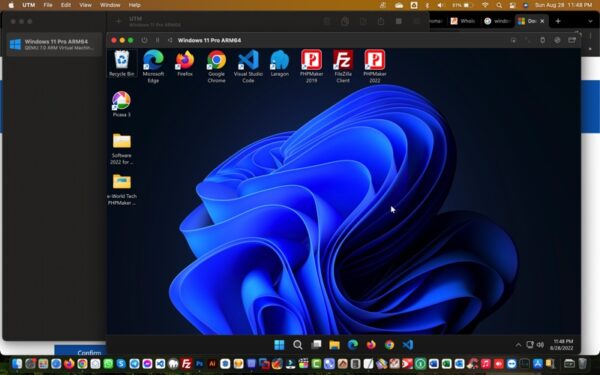600x375 pixels.
Task: Open FileZilla from the macOS Dock
Action: coord(186,363)
